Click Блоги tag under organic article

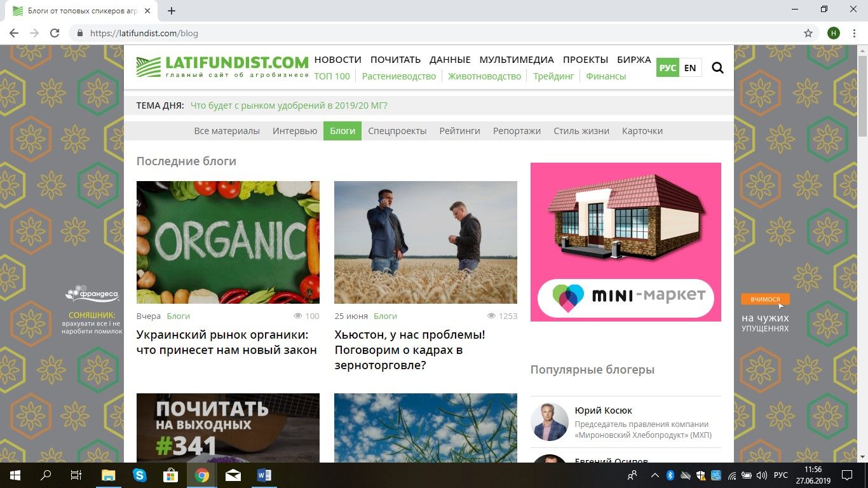(x=179, y=316)
